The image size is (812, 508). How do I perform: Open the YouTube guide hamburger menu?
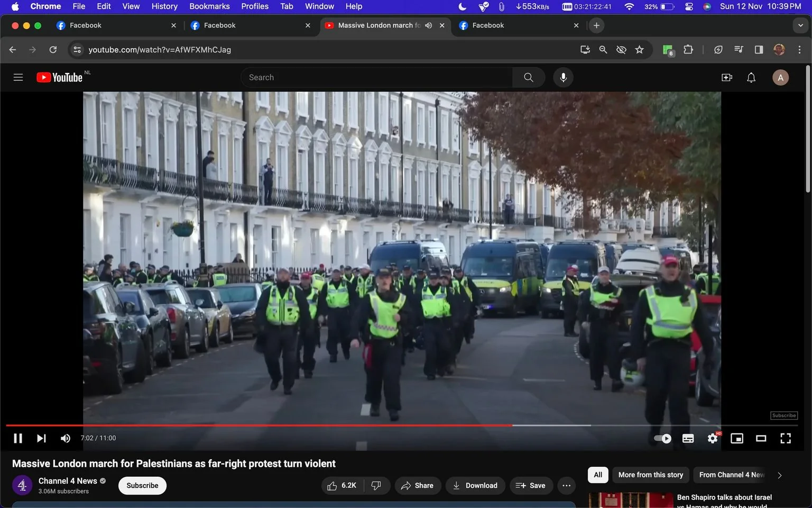point(18,77)
